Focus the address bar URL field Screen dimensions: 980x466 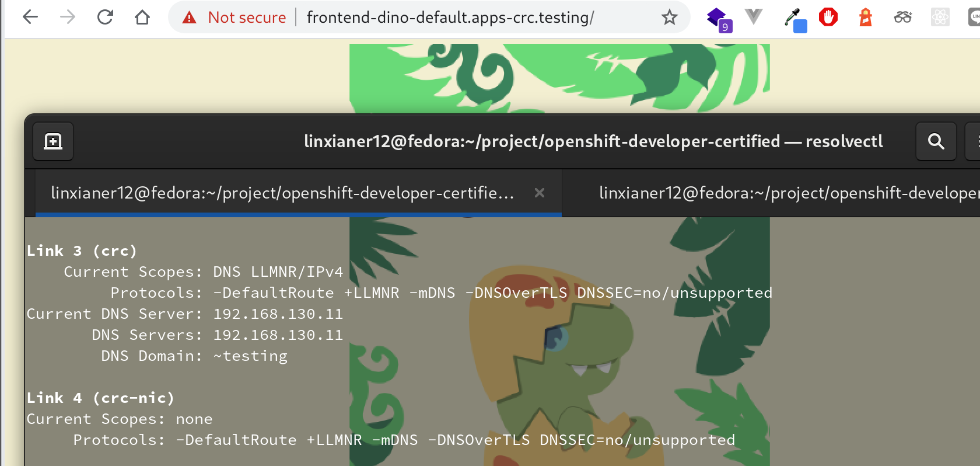(450, 18)
